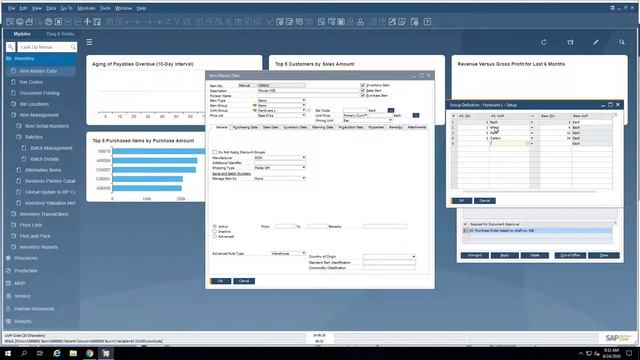Click the dashboard pencil edit icon
Viewport: 640px width, 360px height.
596,42
